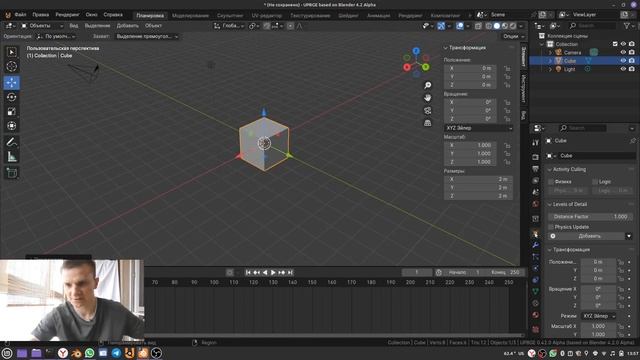The image size is (640, 360).
Task: Expand the Camera item in outliner
Action: coord(550,53)
